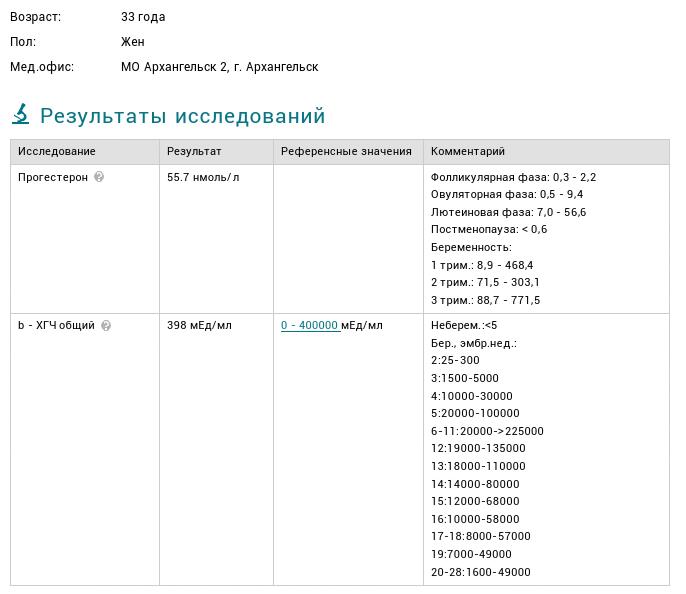The image size is (686, 594).
Task: Click the 5:20000-100000 range line
Action: point(475,413)
